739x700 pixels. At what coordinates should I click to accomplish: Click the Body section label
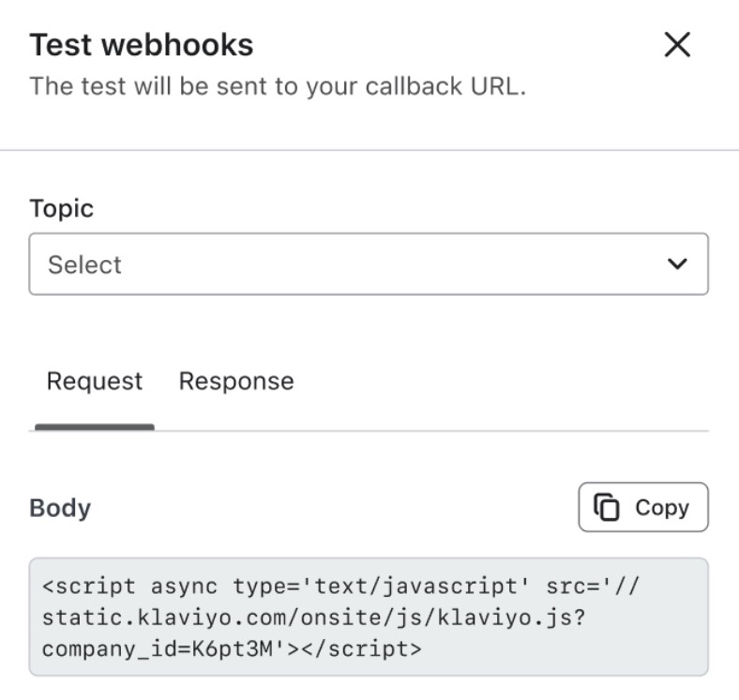(x=60, y=508)
